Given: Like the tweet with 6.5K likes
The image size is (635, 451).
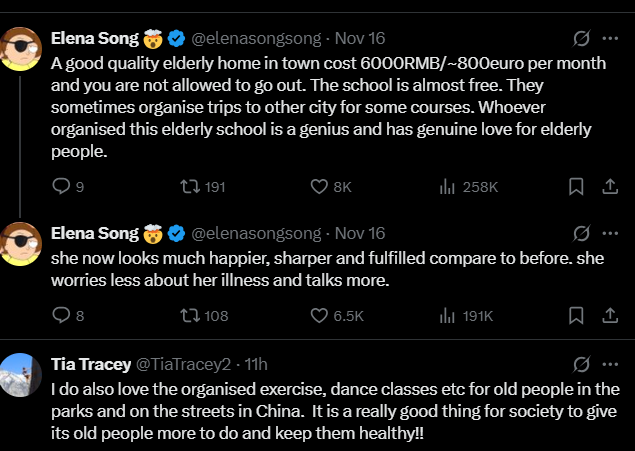Looking at the screenshot, I should point(320,316).
